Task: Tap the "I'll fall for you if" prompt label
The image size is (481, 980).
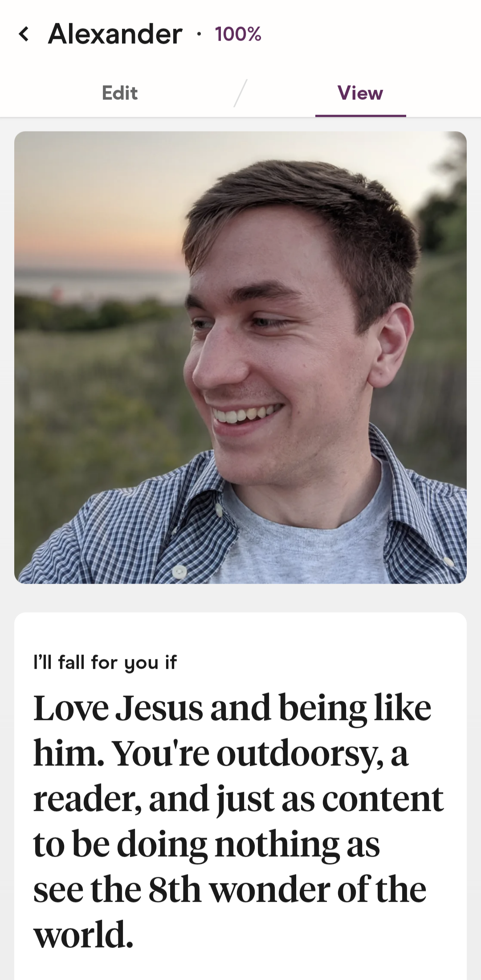Action: [x=105, y=662]
